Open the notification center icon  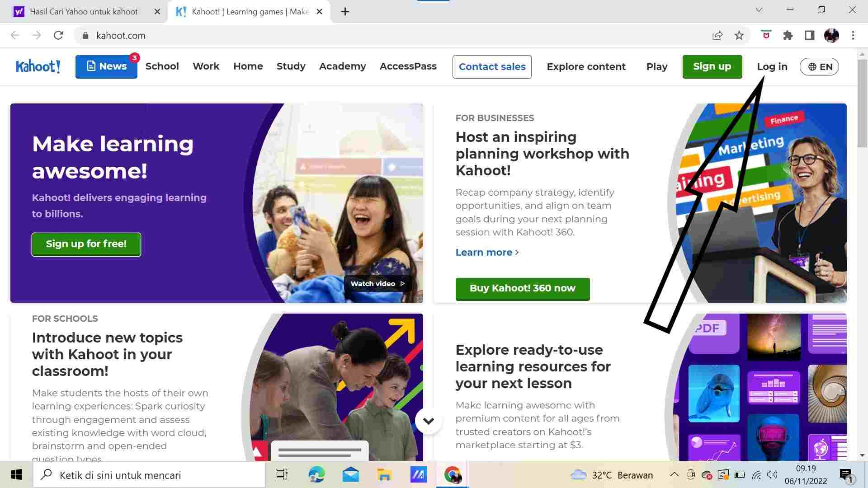tap(847, 475)
